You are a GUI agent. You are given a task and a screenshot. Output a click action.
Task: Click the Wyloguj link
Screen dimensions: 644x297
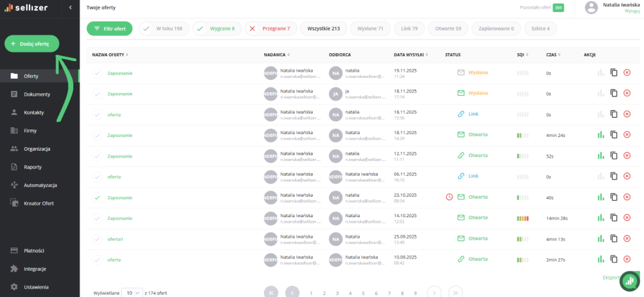coord(632,11)
